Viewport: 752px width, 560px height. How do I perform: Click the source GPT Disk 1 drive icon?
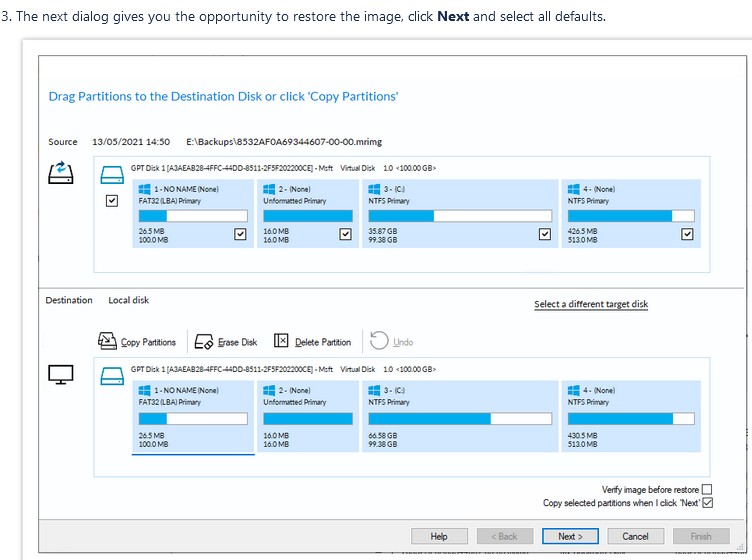112,175
